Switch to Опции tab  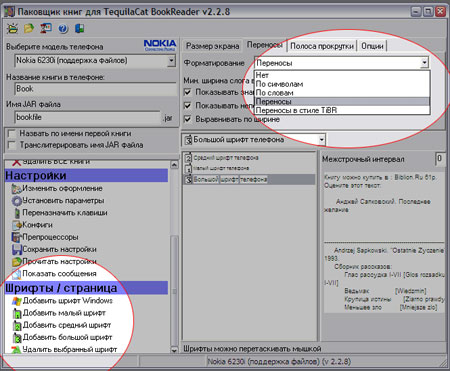tap(372, 46)
